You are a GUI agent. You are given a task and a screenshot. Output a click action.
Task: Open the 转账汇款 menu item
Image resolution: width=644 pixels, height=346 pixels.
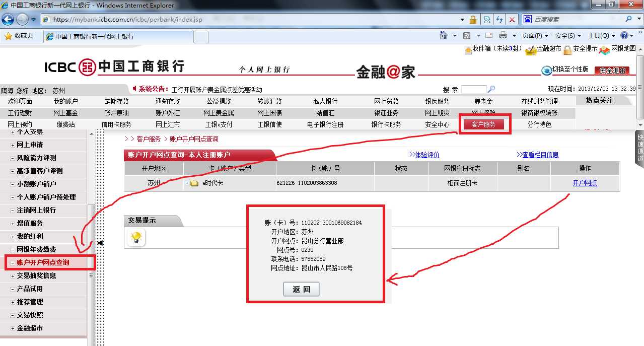(270, 101)
